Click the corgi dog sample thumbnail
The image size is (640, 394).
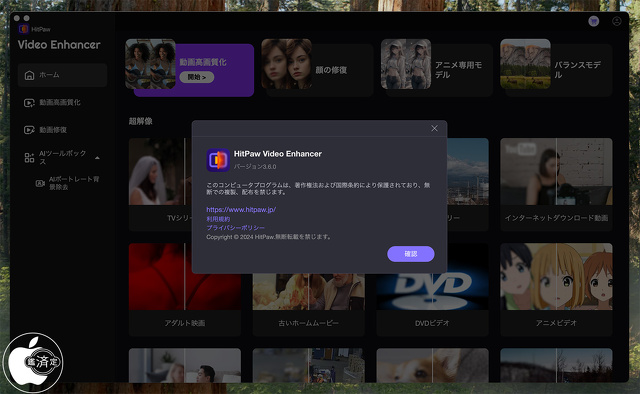[x=432, y=365]
